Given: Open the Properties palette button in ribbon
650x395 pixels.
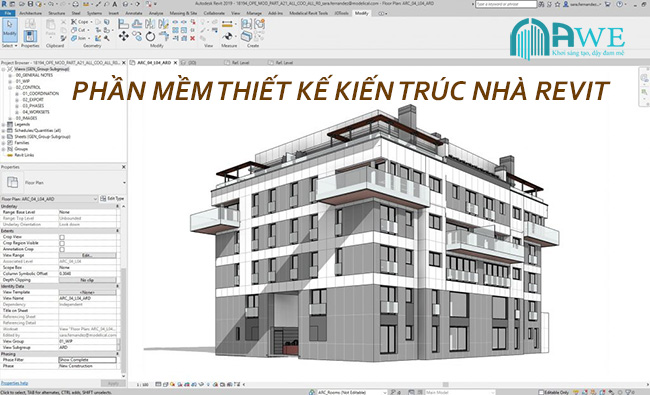Looking at the screenshot, I should (x=30, y=36).
